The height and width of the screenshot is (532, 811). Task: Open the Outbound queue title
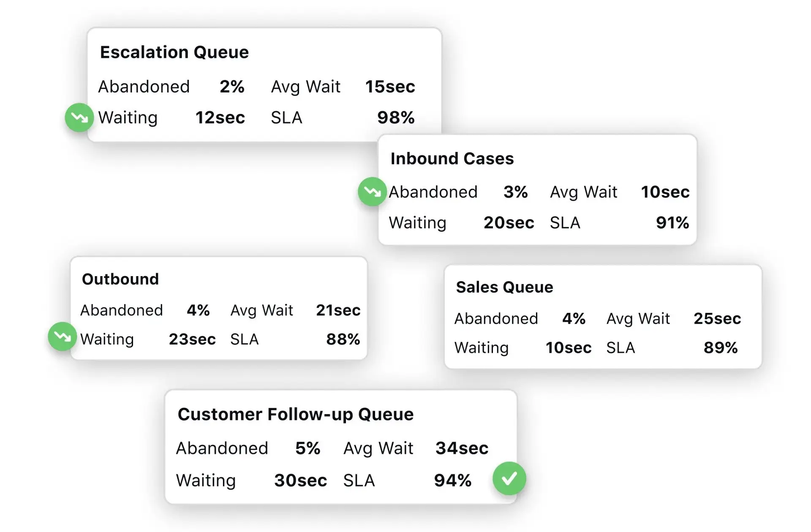click(x=120, y=279)
